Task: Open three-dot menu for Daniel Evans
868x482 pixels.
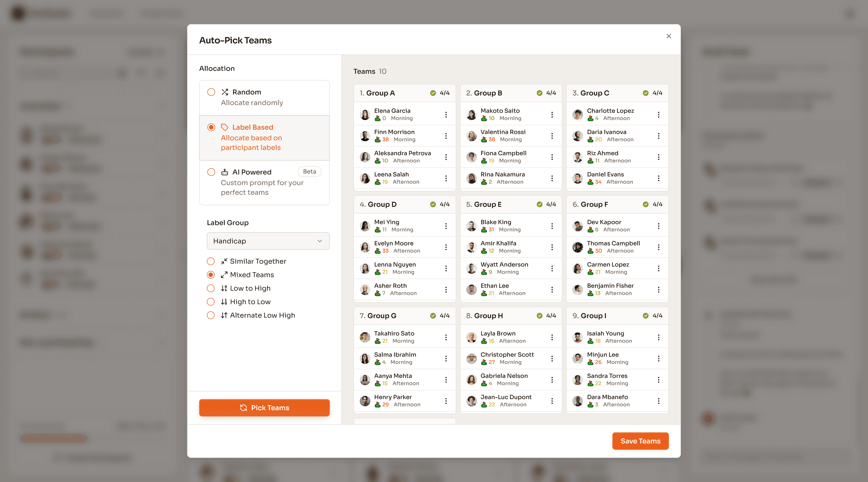Action: pyautogui.click(x=658, y=178)
